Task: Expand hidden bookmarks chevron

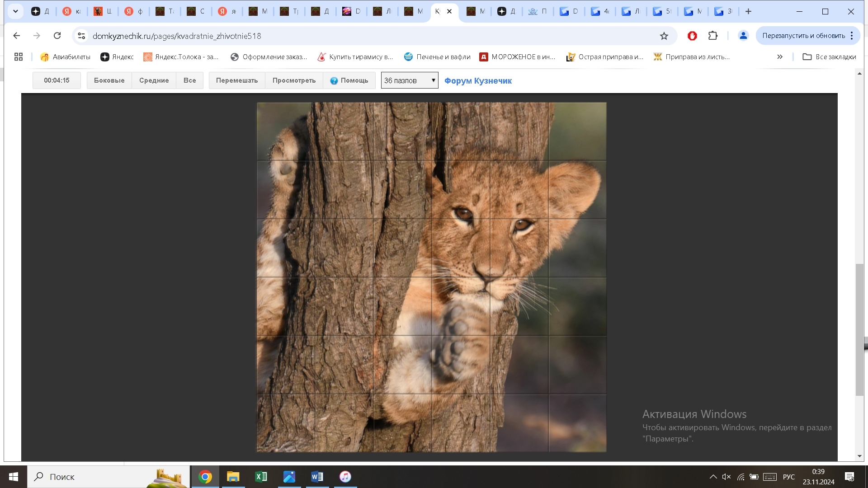Action: 780,57
